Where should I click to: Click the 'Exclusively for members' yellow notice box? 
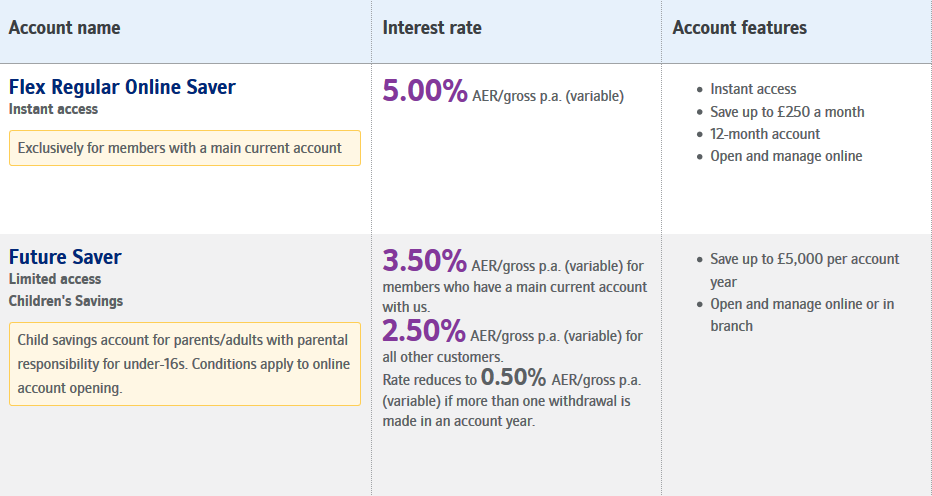pos(184,148)
